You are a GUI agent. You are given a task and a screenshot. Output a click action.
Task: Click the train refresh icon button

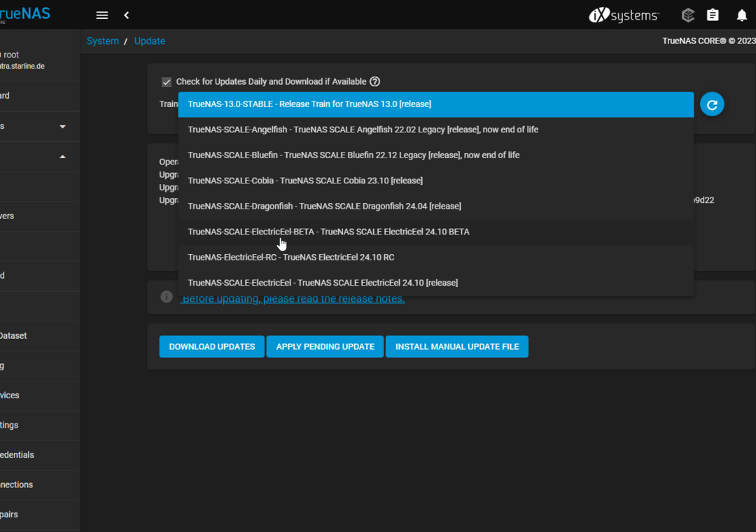[712, 104]
